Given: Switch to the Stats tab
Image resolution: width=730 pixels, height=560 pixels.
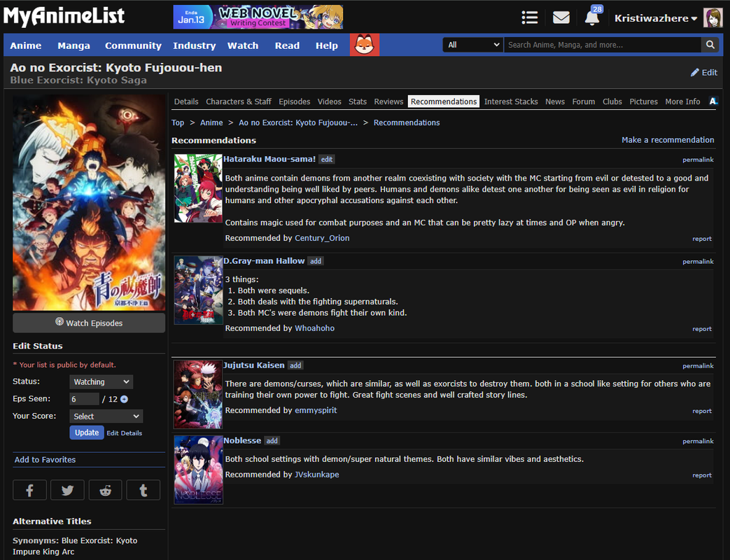Looking at the screenshot, I should click(x=358, y=101).
